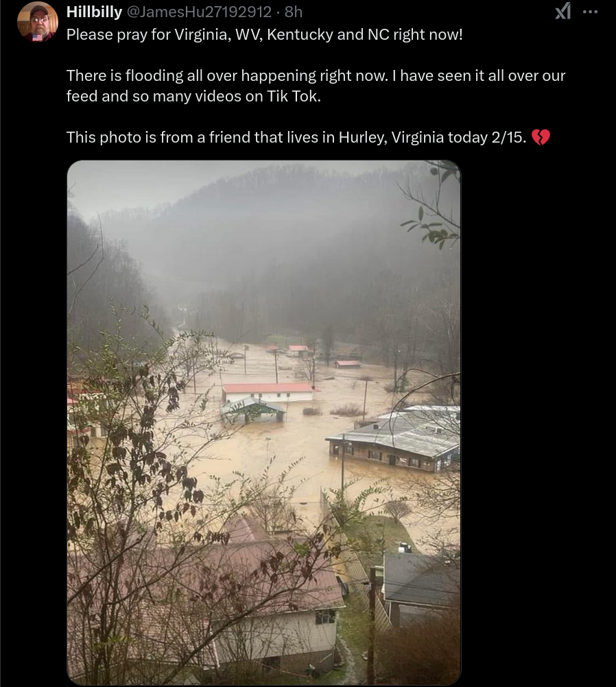Click the broken heart emoji in the post

tap(541, 137)
